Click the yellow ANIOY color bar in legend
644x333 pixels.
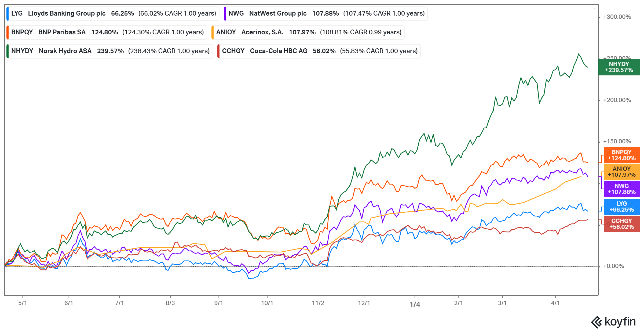coord(213,32)
